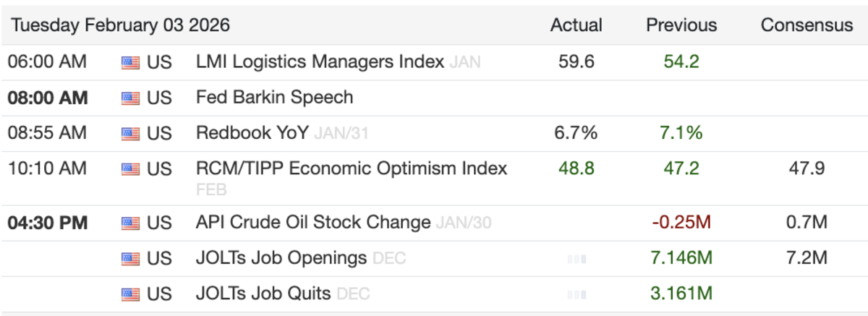Open RCM/TIPP Economic Optimism Index details

[352, 169]
